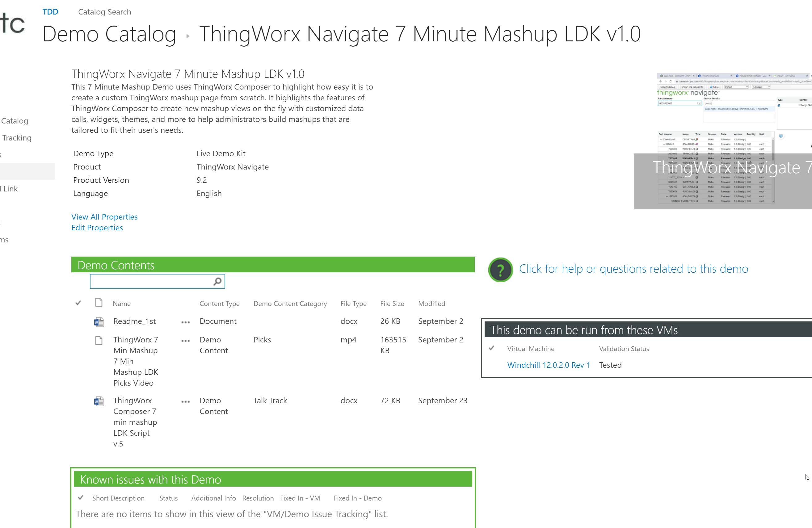This screenshot has width=812, height=528.
Task: Toggle select-all checkmark in Demo Contents list
Action: pos(78,303)
